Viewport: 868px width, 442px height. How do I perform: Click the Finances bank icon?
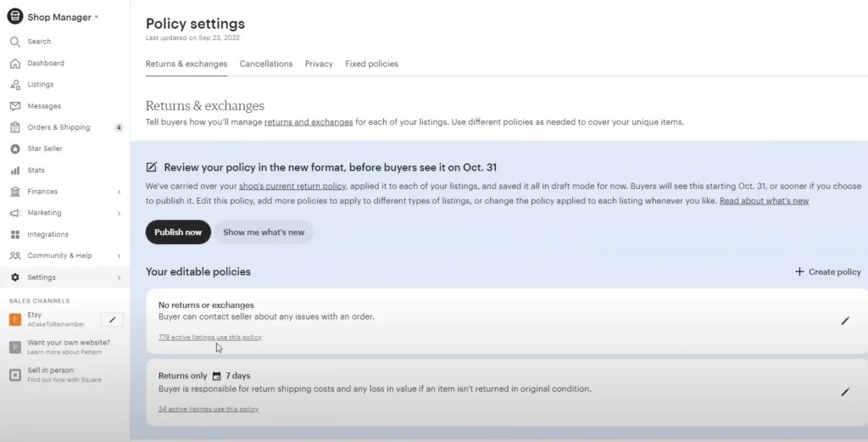tap(15, 191)
